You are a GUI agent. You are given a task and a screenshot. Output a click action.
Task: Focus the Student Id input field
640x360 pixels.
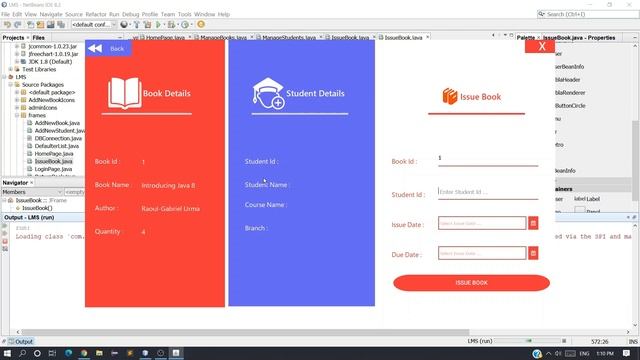pos(488,192)
